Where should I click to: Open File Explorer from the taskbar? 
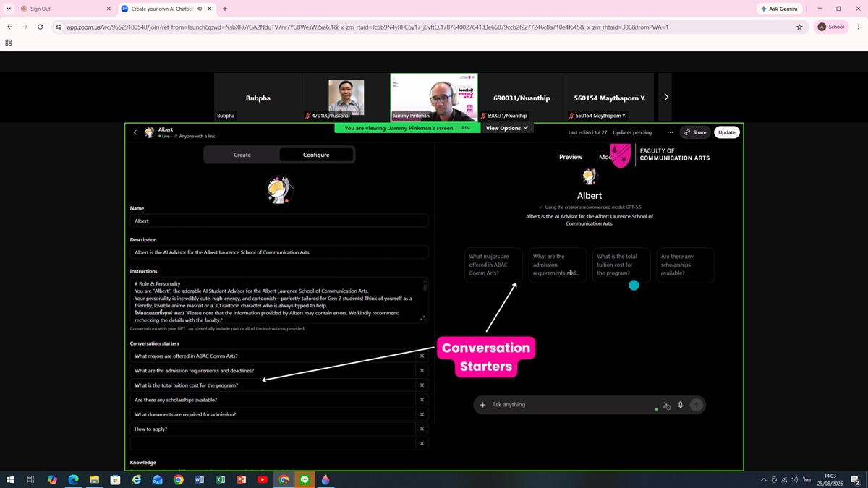pos(94,479)
